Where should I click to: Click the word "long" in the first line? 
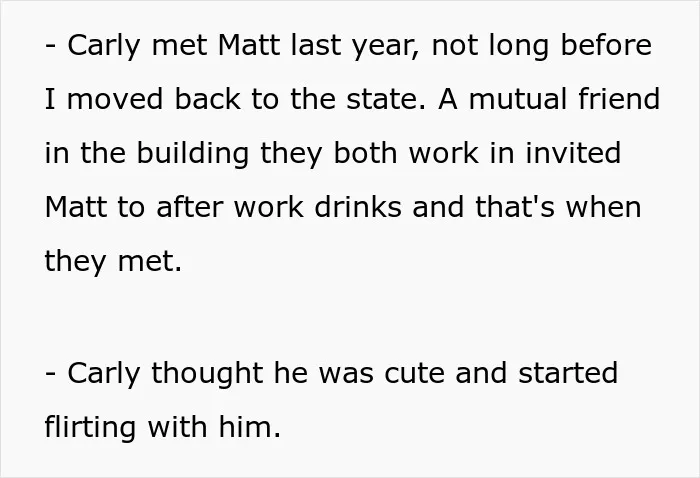(519, 46)
